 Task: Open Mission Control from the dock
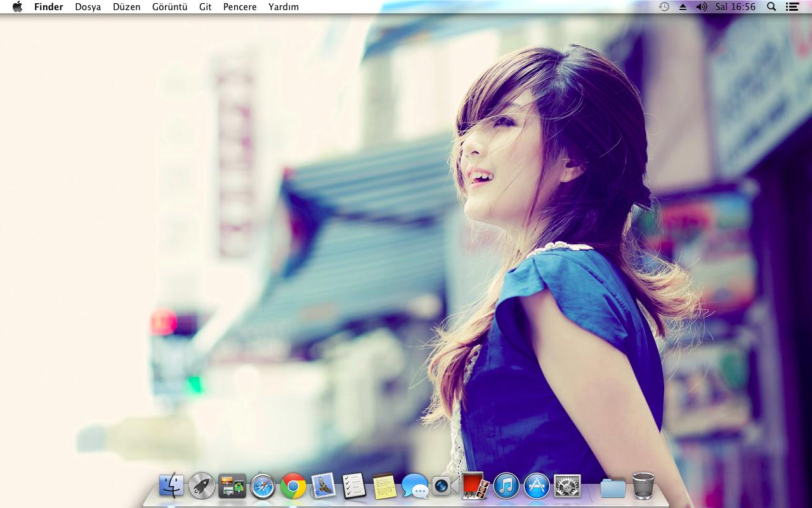(x=232, y=486)
